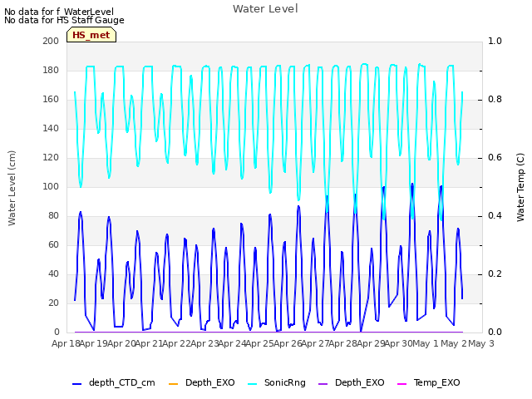Click the 0.4 tick on right axis
This screenshot has height=399, width=532.
(x=495, y=216)
